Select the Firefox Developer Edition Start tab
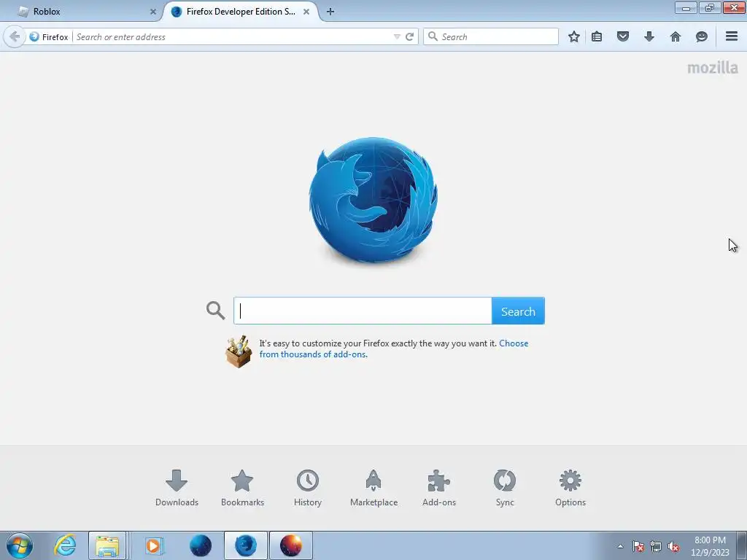The height and width of the screenshot is (560, 747). (x=241, y=12)
